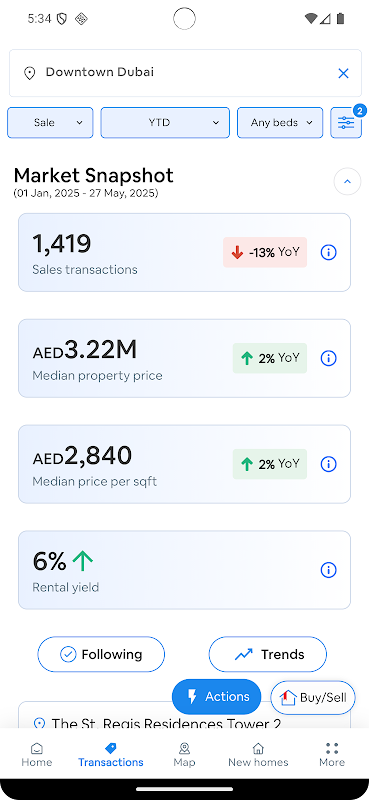This screenshot has width=369, height=800.
Task: Tap the Buy/Sell button
Action: point(313,697)
